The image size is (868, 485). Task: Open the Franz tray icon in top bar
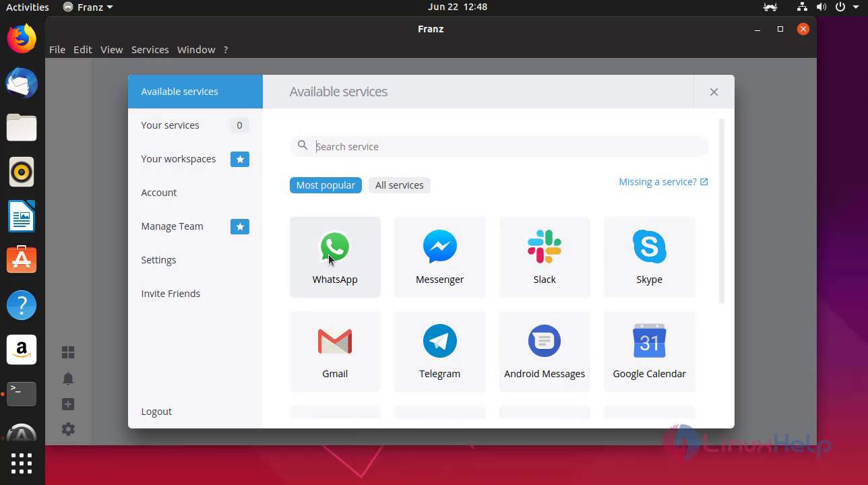(x=770, y=7)
